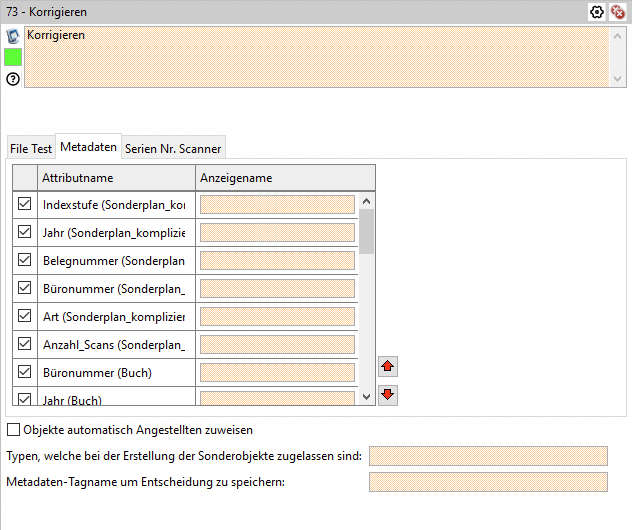632x530 pixels.
Task: Select the Metadaten tab
Action: point(88,147)
